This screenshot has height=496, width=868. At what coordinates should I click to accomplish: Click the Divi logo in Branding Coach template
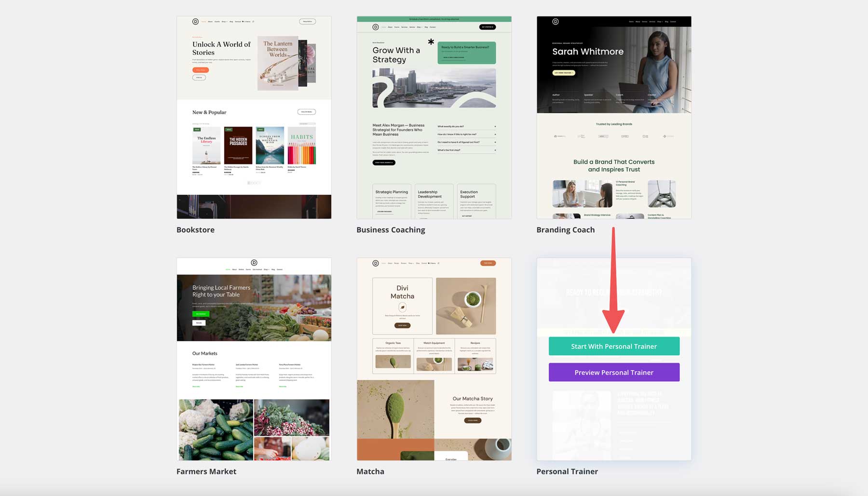click(556, 22)
